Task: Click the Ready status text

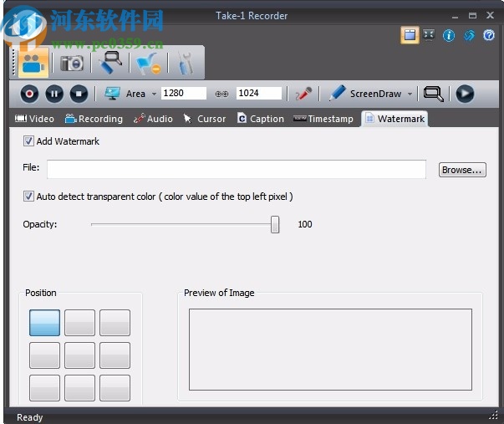Action: click(30, 417)
